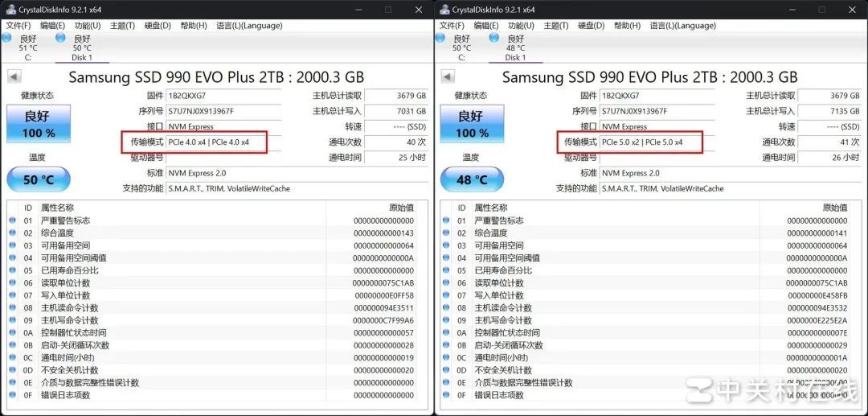Click 良好 100% health button in left window

point(39,124)
